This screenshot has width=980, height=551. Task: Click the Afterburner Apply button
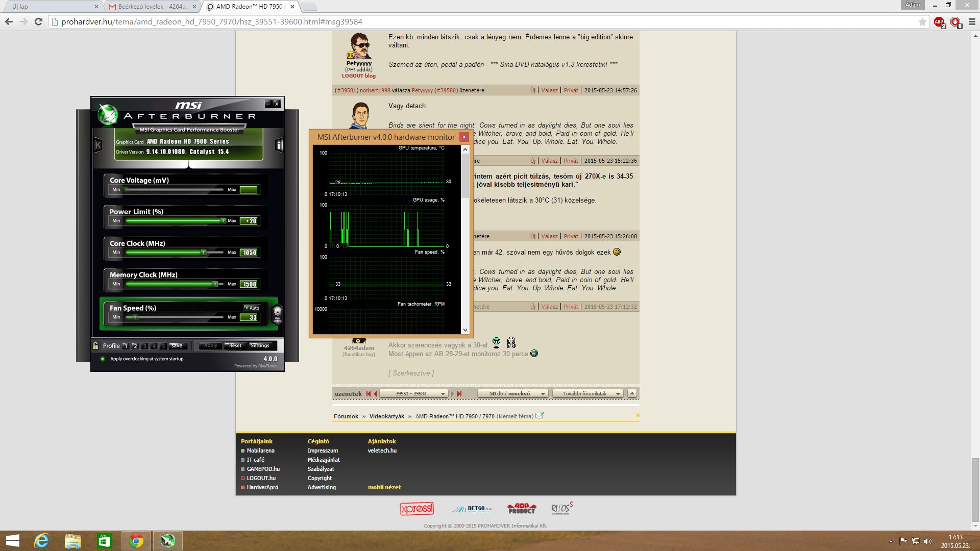pyautogui.click(x=211, y=346)
